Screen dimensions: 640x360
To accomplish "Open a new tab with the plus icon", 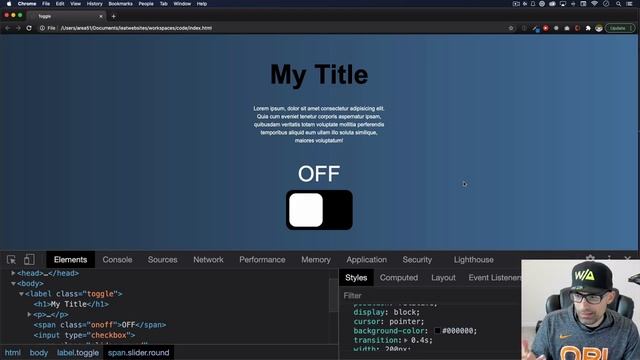I will [x=113, y=16].
